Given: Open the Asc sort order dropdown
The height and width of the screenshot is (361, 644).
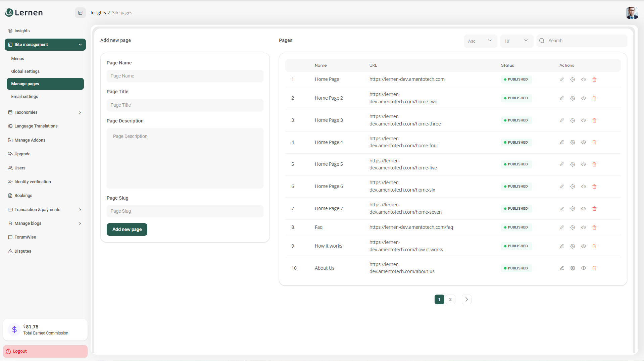Looking at the screenshot, I should tap(480, 41).
